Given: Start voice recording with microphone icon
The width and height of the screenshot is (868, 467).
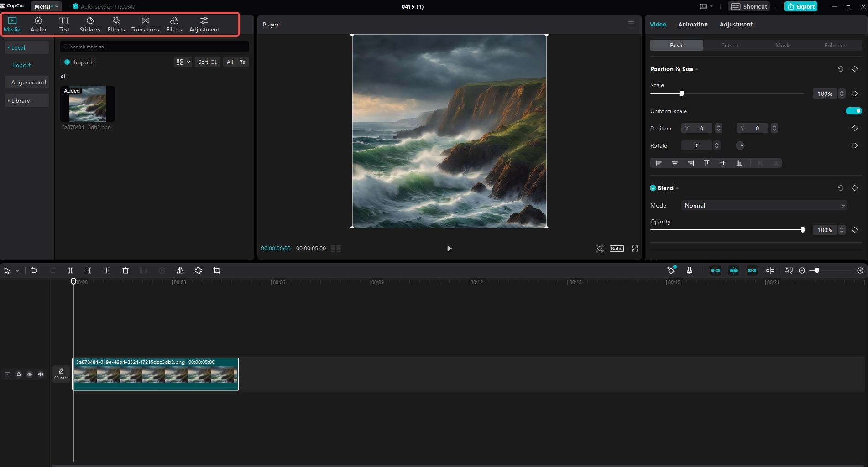Looking at the screenshot, I should pyautogui.click(x=690, y=270).
